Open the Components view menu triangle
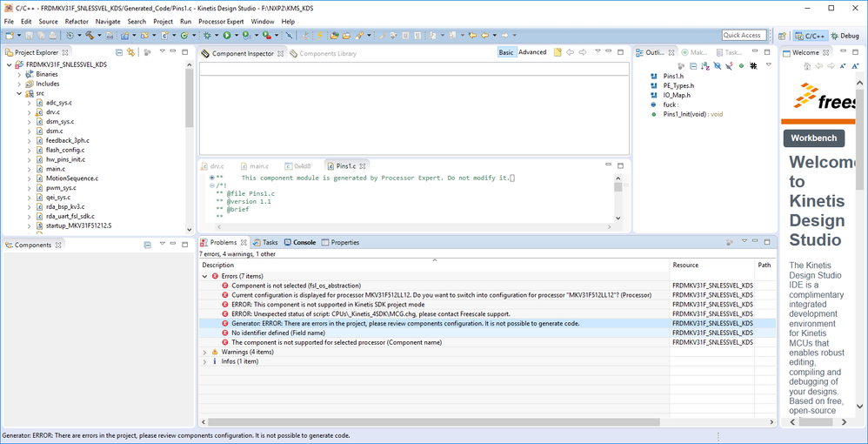This screenshot has height=444, width=868. (x=162, y=244)
